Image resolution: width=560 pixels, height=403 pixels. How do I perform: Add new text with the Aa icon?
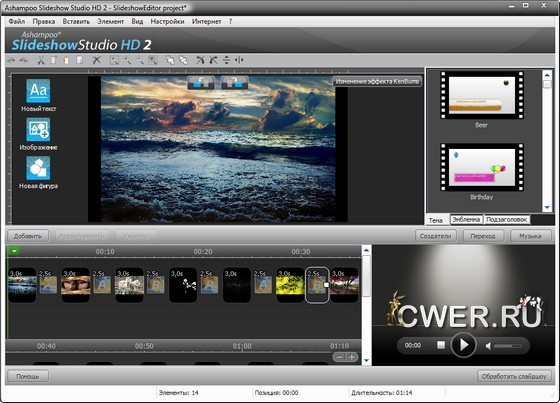coord(38,91)
